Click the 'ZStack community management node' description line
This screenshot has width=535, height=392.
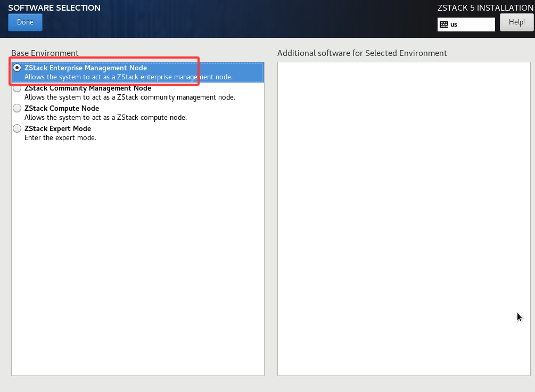(x=130, y=97)
